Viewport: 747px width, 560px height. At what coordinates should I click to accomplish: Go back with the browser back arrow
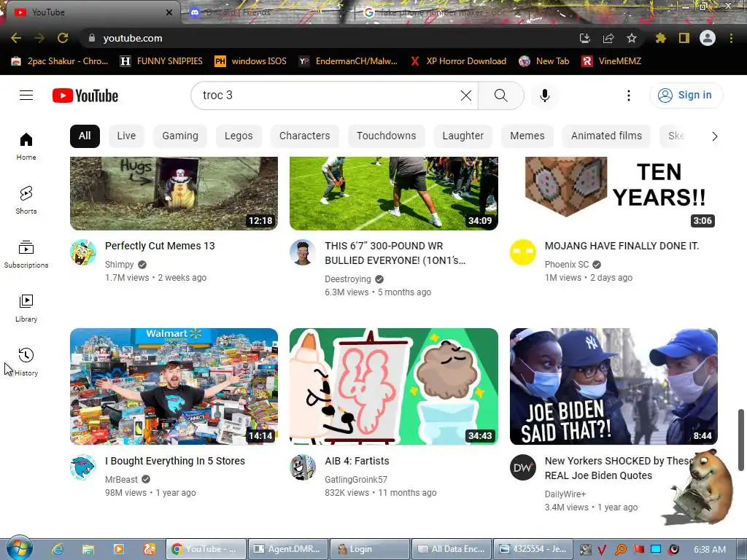[16, 38]
